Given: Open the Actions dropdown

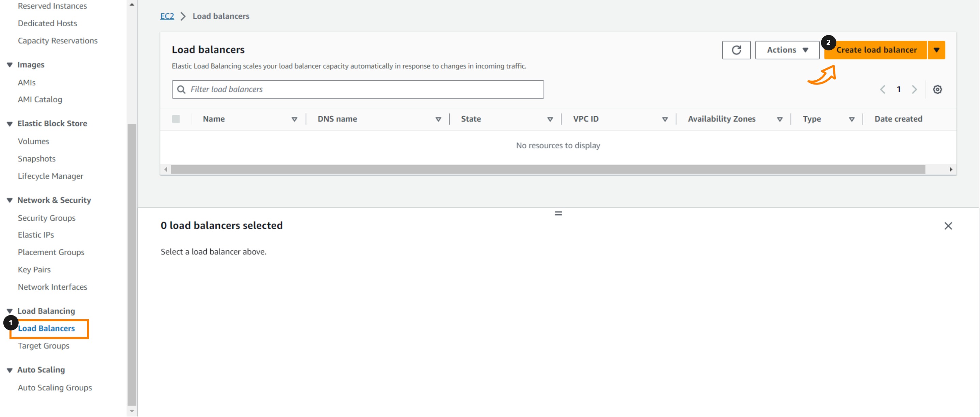Looking at the screenshot, I should (x=787, y=50).
